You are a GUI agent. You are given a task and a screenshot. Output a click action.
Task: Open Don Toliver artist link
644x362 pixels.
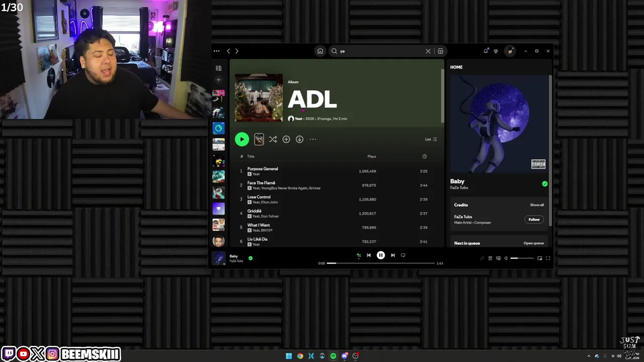[x=270, y=216]
